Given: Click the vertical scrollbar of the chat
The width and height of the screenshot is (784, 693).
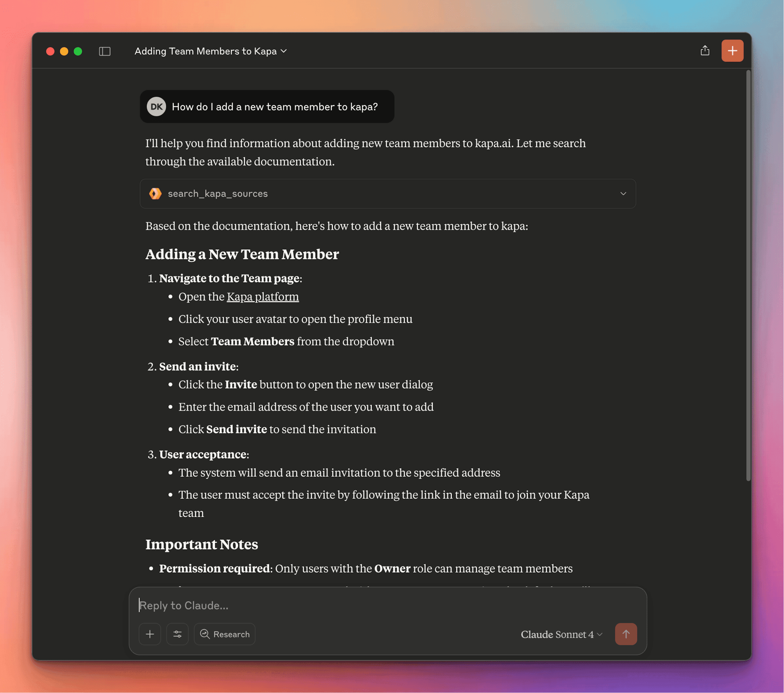Looking at the screenshot, I should pyautogui.click(x=748, y=275).
